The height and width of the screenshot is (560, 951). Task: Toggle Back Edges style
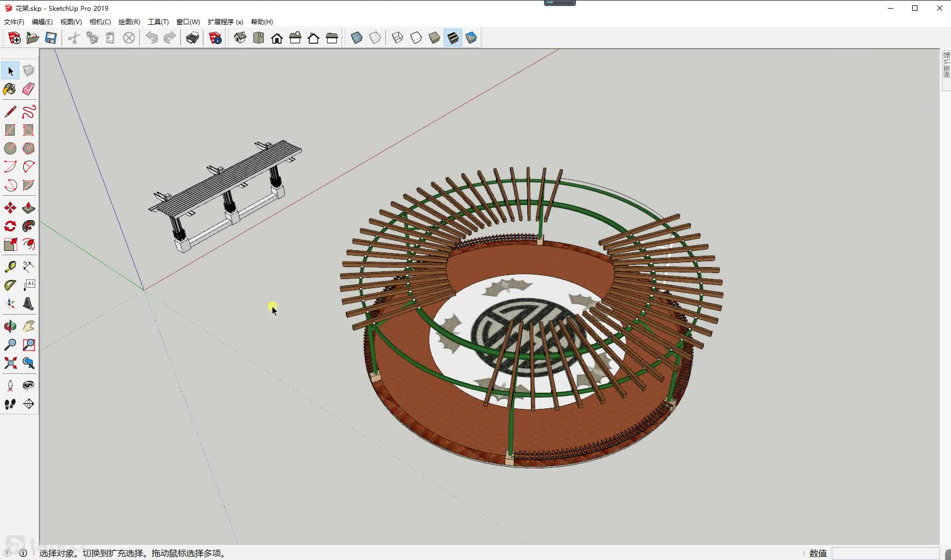point(375,38)
